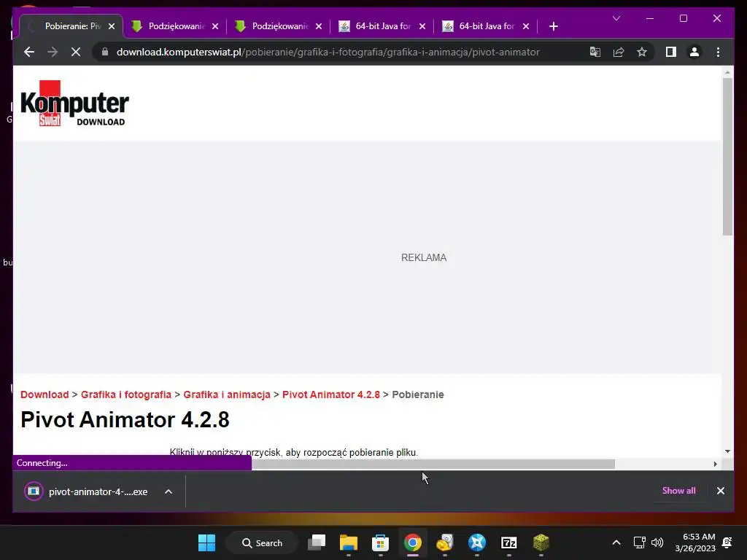Click the Komputer Świat Download logo
747x560 pixels.
pos(75,104)
